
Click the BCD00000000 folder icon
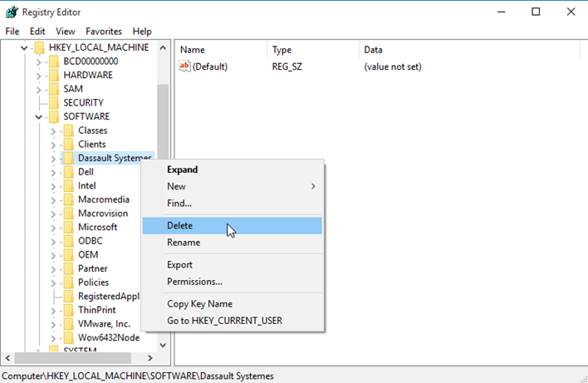(x=54, y=61)
